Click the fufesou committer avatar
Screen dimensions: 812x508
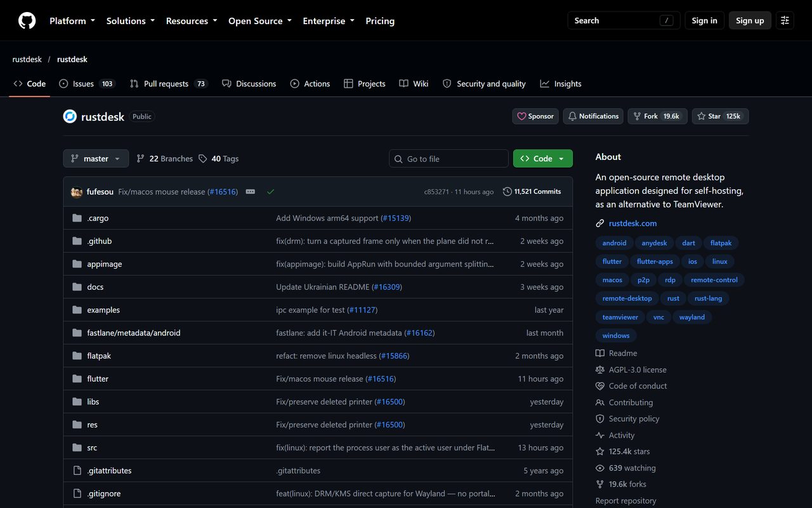point(77,192)
